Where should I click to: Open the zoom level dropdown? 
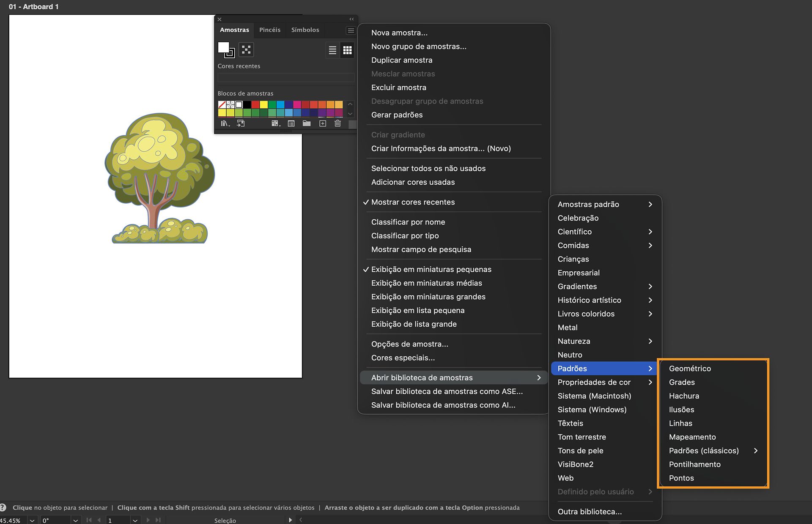[x=32, y=521]
